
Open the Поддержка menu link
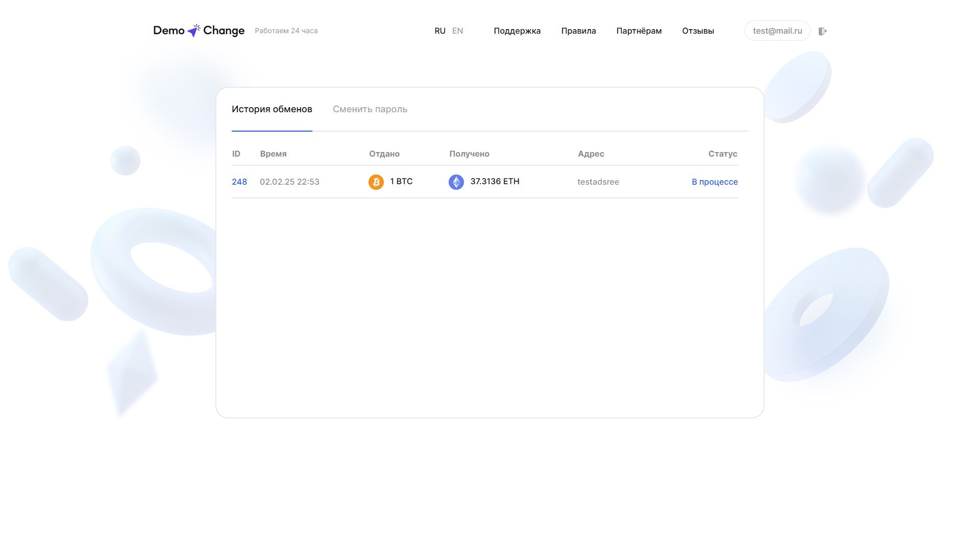(517, 31)
